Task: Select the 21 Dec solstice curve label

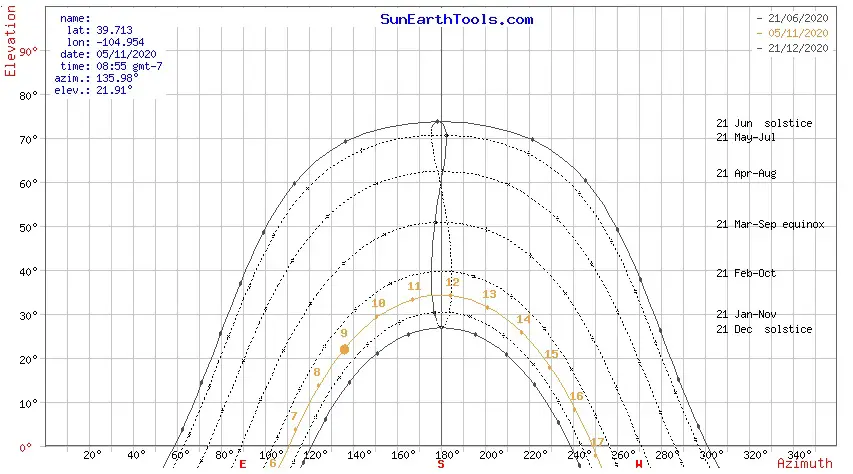Action: pos(764,329)
